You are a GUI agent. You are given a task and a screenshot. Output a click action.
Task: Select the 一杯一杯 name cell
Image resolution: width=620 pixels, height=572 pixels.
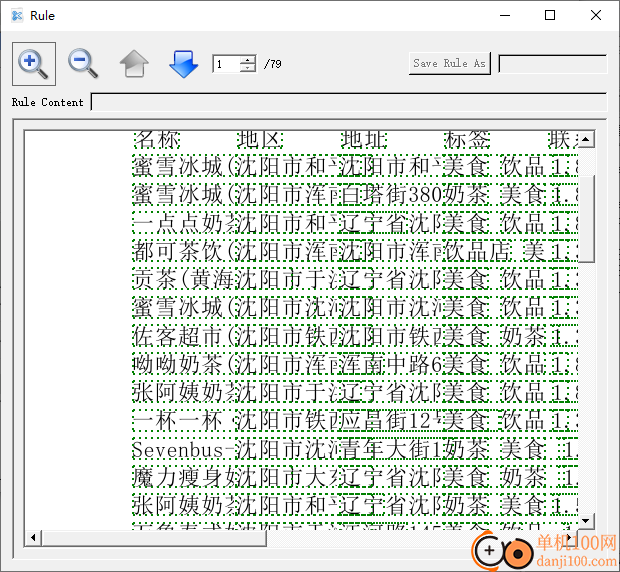coord(184,421)
